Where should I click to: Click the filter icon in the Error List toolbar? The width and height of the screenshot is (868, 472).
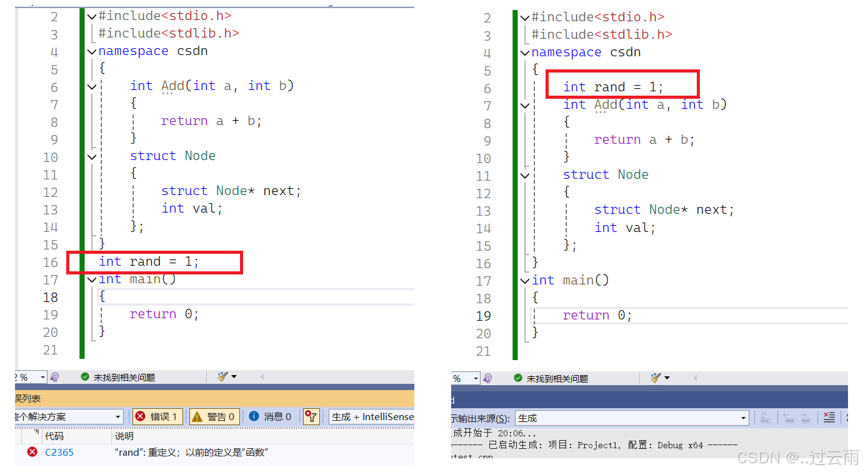[311, 416]
